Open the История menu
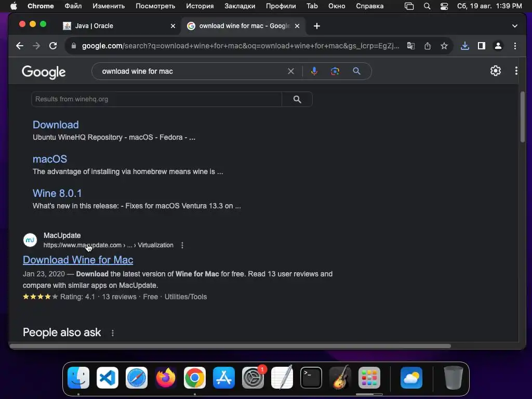 tap(200, 6)
